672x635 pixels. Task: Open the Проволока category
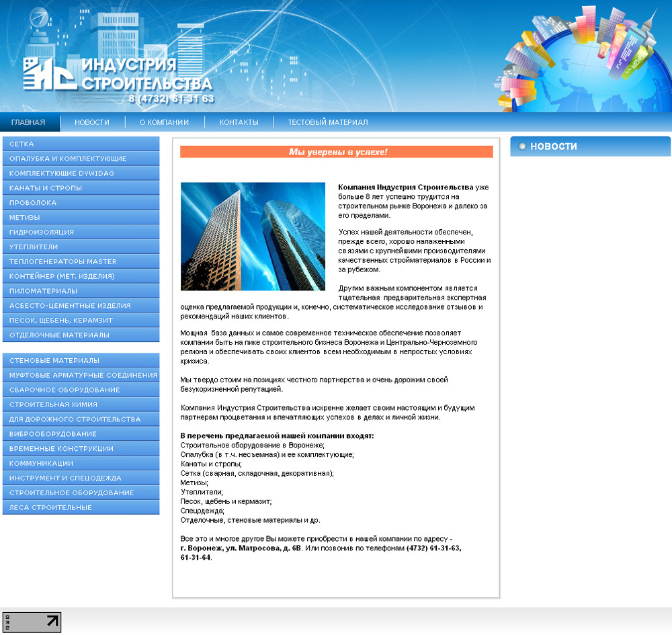(x=81, y=203)
